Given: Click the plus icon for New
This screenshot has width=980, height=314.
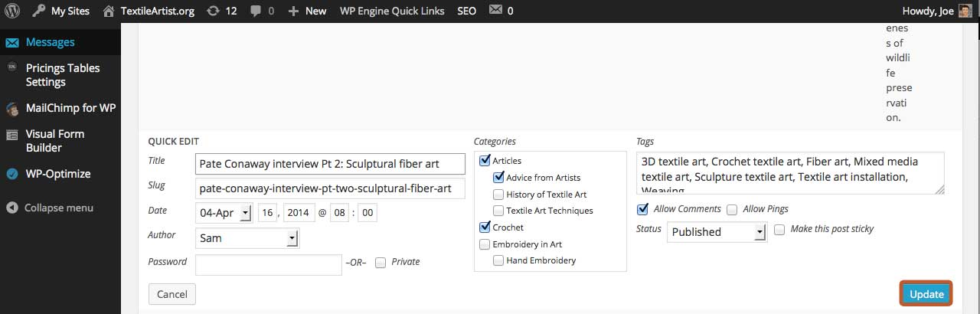Looking at the screenshot, I should (293, 11).
